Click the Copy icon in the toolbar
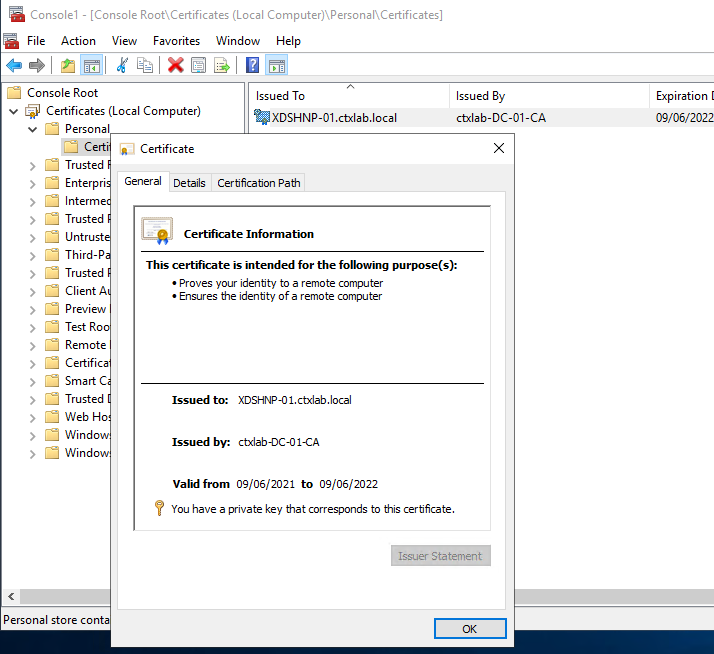Viewport: 714px width, 654px height. pos(146,66)
